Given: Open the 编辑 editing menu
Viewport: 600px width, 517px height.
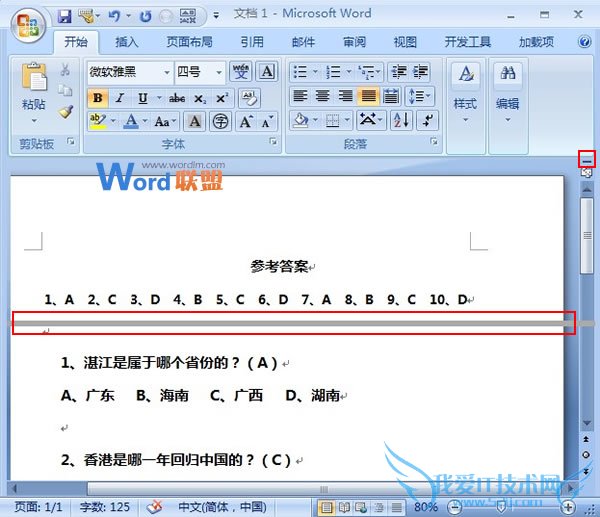Looking at the screenshot, I should coord(507,94).
